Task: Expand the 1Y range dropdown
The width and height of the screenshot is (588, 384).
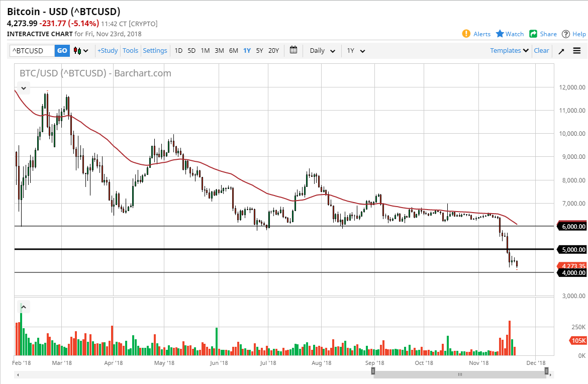Action: tap(355, 50)
